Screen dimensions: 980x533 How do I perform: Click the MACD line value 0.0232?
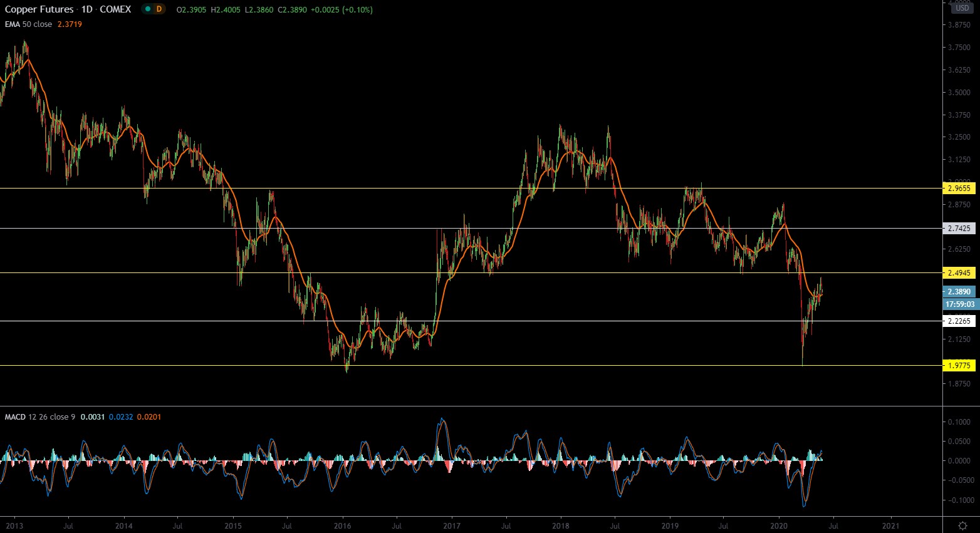tap(120, 417)
